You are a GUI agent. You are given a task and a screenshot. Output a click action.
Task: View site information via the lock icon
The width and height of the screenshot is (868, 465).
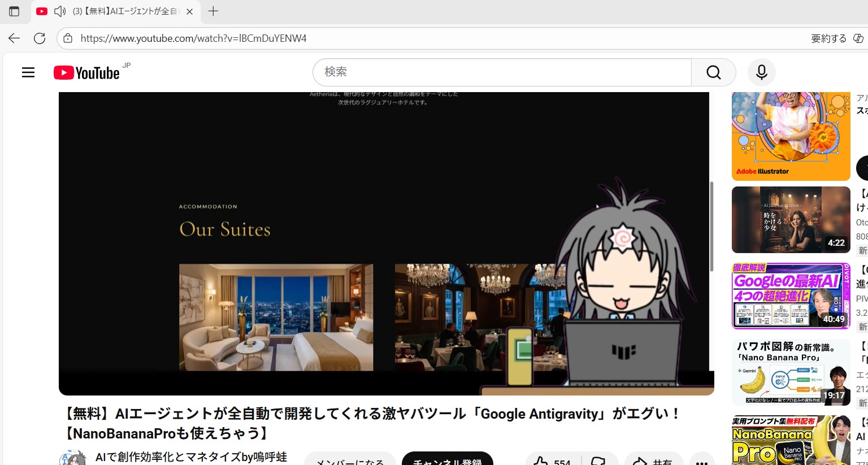(x=68, y=38)
